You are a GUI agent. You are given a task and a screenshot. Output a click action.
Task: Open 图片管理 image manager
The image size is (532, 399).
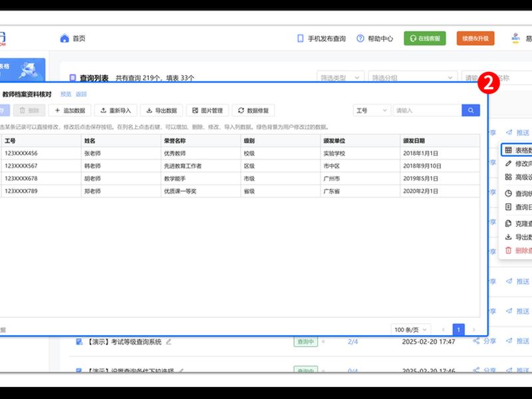pos(207,110)
